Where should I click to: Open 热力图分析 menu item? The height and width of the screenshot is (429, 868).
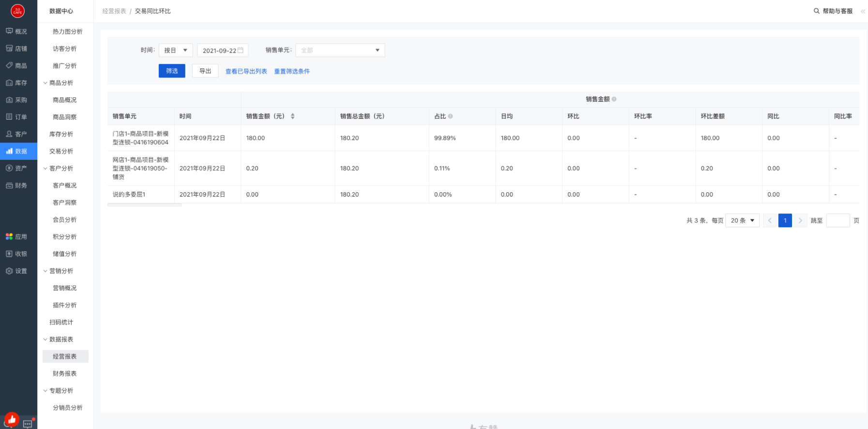point(67,31)
